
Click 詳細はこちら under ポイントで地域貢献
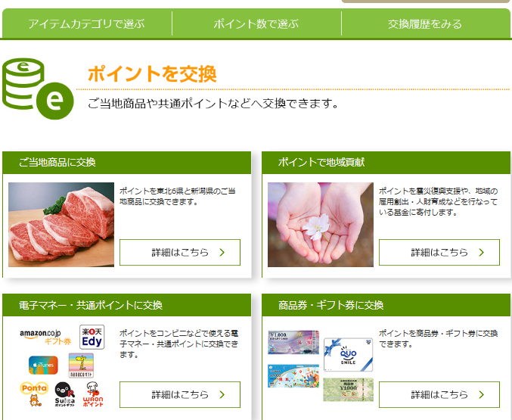[x=439, y=252]
